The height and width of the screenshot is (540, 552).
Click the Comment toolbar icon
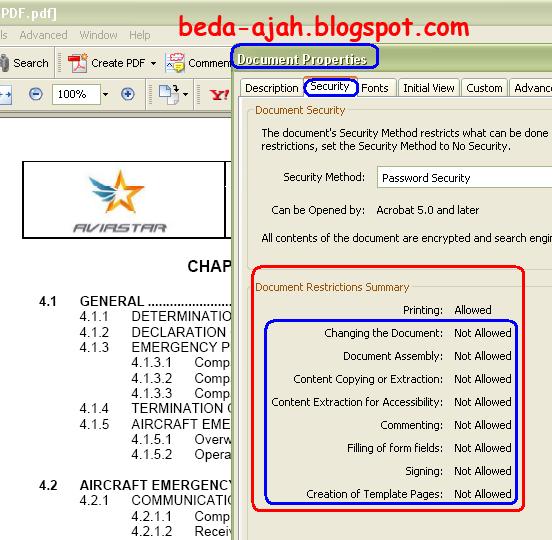click(x=175, y=63)
